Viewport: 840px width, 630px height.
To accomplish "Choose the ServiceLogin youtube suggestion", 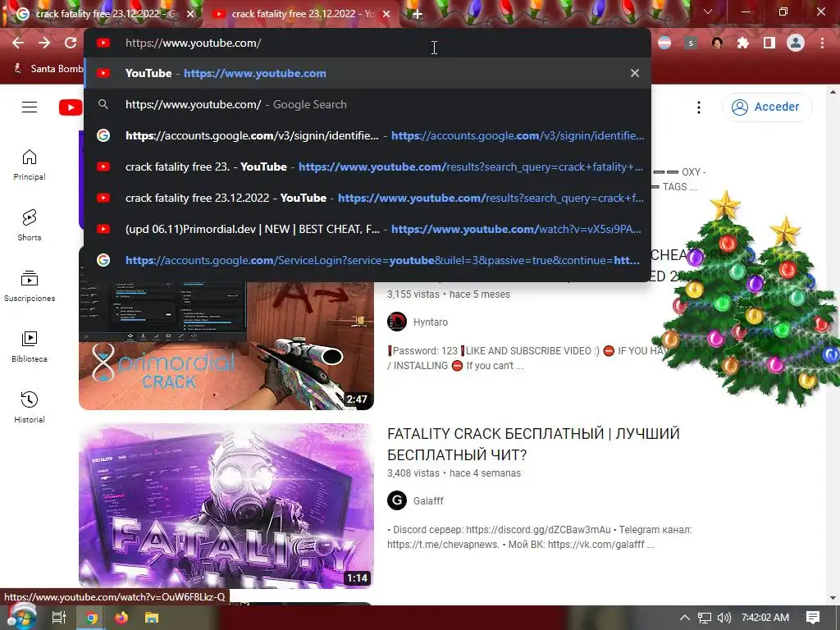I will pyautogui.click(x=367, y=260).
